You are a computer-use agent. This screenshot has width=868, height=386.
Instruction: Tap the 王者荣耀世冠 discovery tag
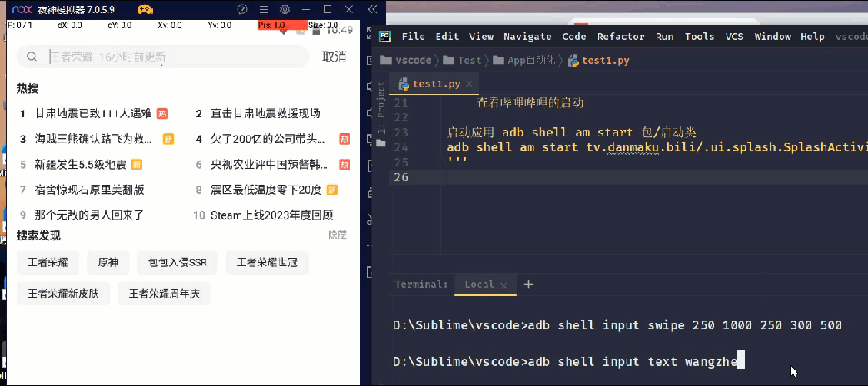tap(267, 263)
